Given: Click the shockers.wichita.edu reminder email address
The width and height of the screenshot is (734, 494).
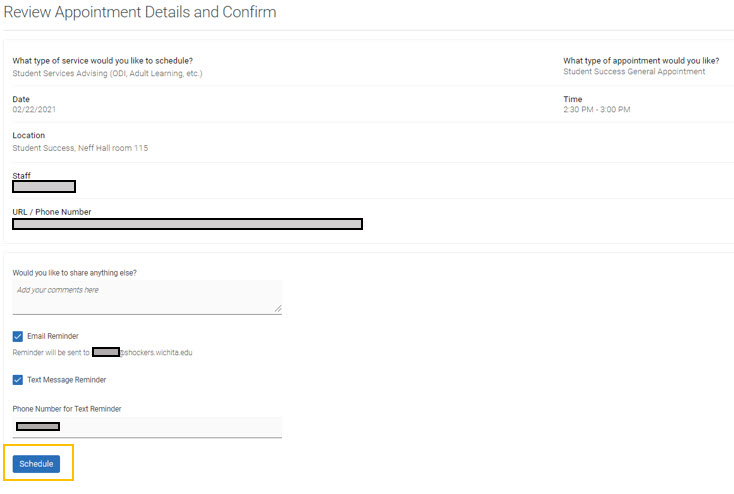Looking at the screenshot, I should pos(142,353).
